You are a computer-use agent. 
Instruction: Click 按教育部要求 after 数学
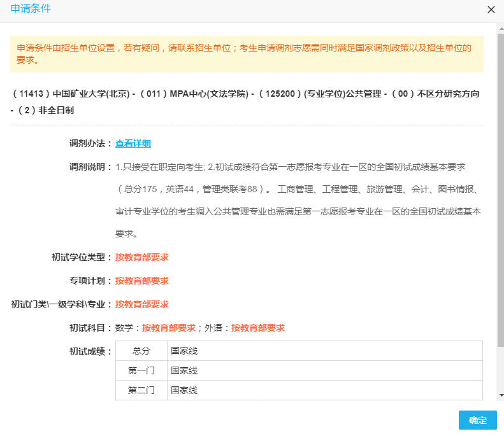[168, 328]
